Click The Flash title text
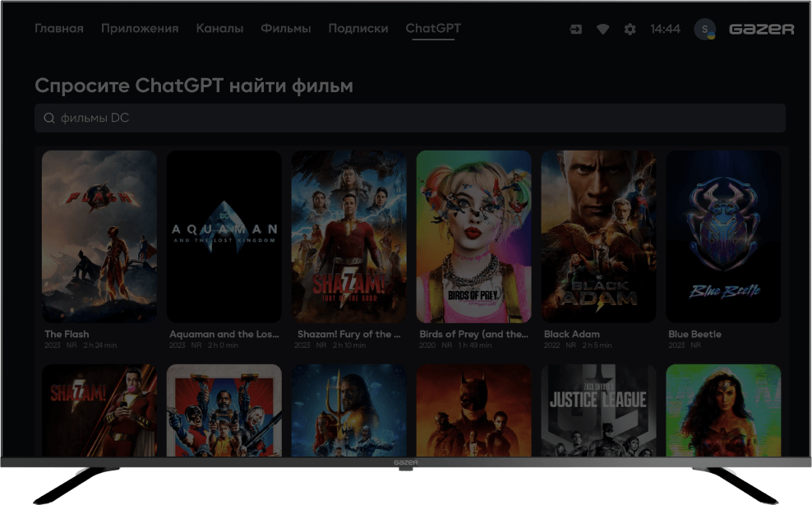 (x=67, y=335)
